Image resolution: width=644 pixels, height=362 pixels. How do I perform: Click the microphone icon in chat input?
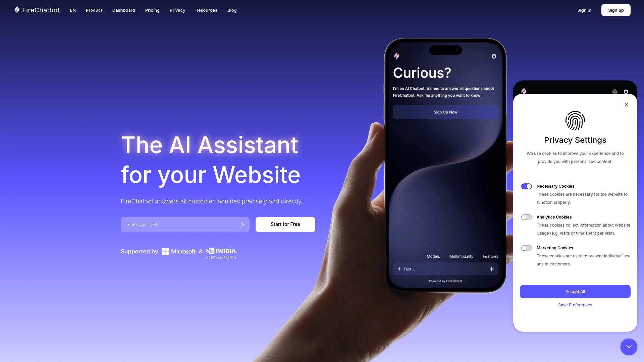pyautogui.click(x=492, y=269)
